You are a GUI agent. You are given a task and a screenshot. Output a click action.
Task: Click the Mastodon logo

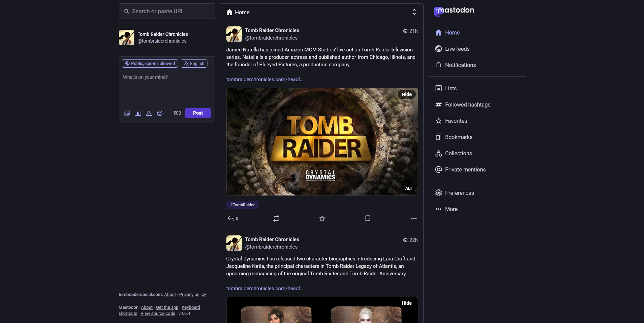tap(454, 11)
